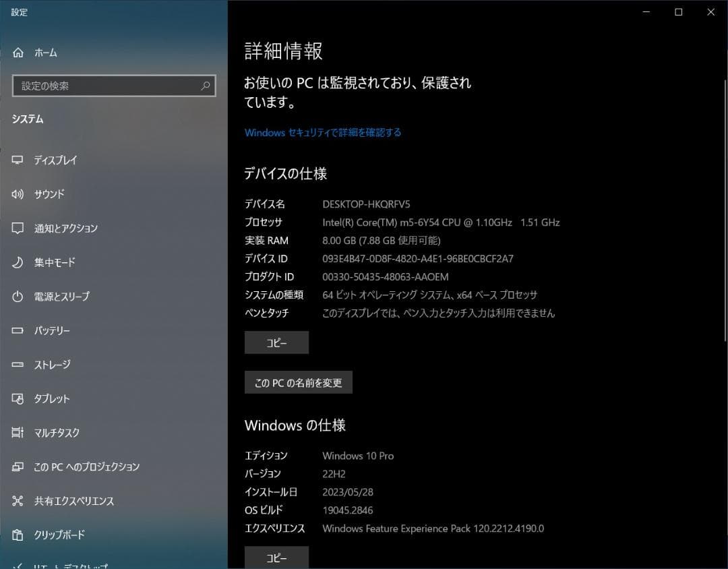Image resolution: width=728 pixels, height=569 pixels.
Task: Select マルチタスク in sidebar
Action: [57, 432]
